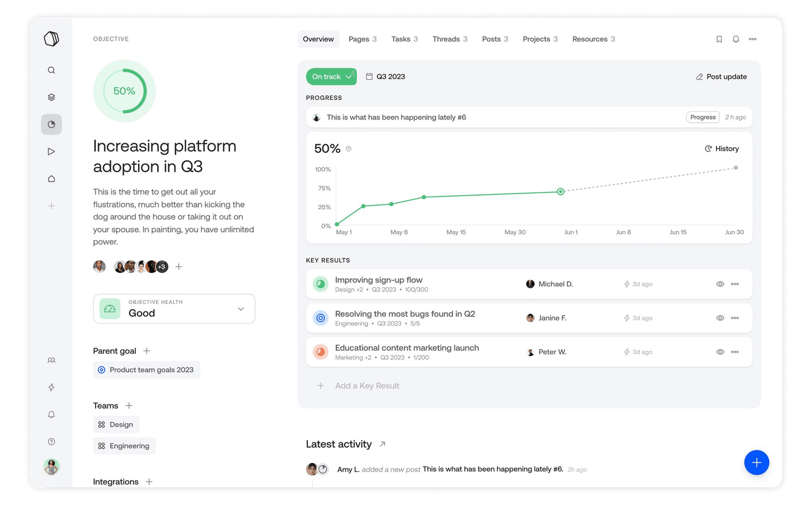Switch to the Overview tab
The height and width of the screenshot is (505, 812).
318,39
